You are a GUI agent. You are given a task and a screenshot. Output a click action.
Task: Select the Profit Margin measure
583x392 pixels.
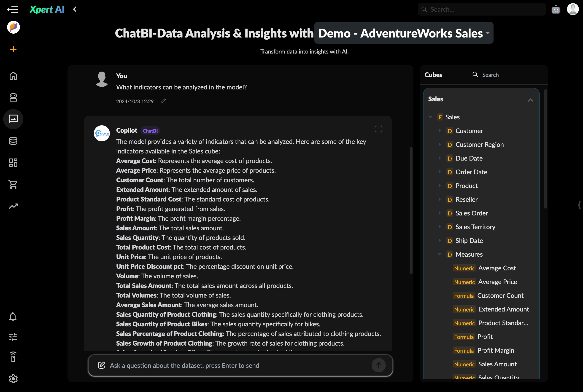point(495,351)
